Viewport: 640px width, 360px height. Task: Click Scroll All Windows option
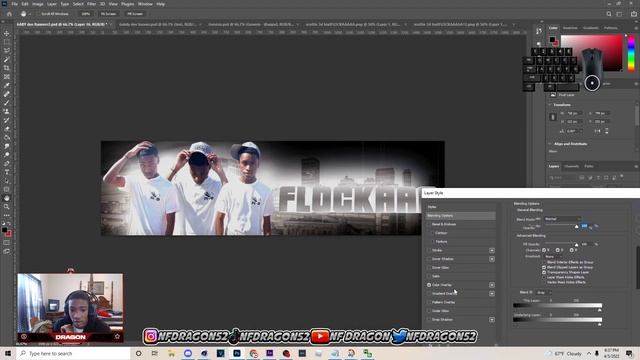point(55,14)
